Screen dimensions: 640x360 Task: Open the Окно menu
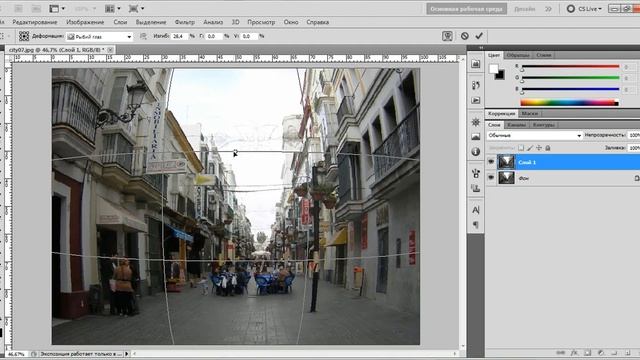click(291, 22)
